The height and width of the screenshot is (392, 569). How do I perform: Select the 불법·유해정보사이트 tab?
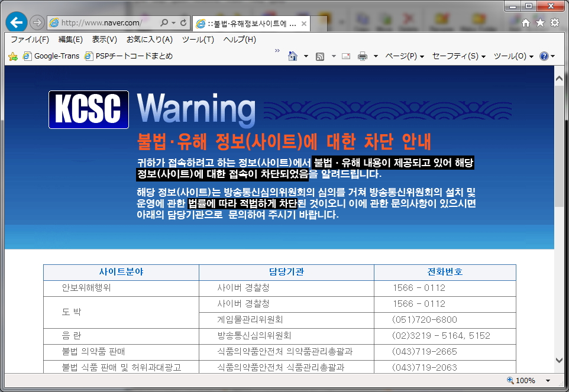pyautogui.click(x=251, y=24)
